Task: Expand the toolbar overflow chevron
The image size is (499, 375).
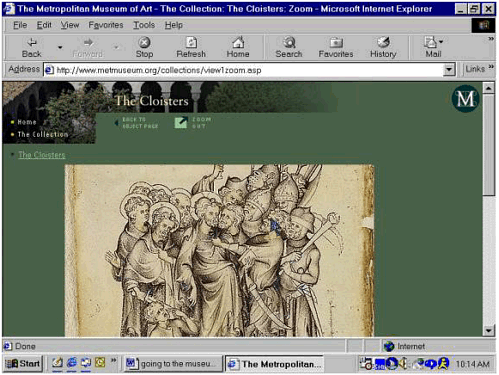Action: coord(491,39)
